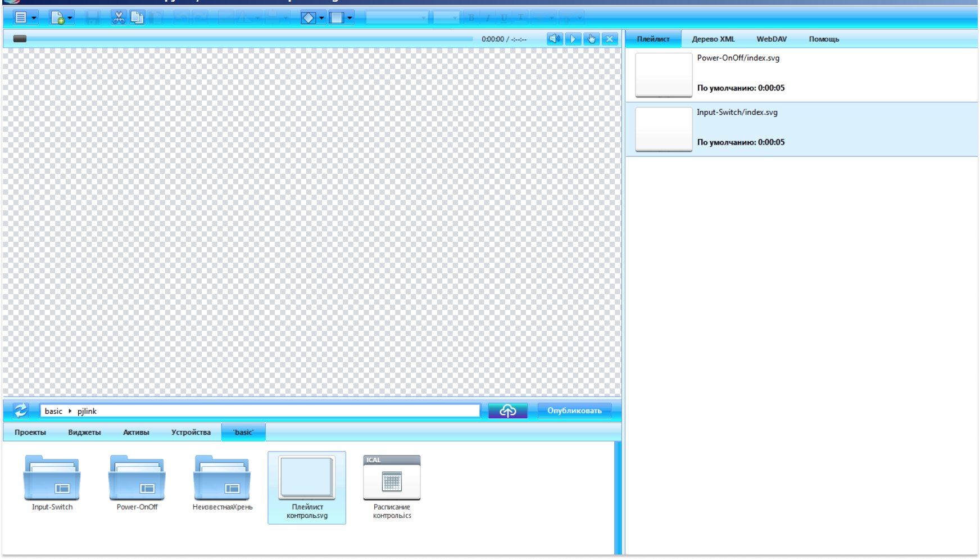Click the Cut scissors icon

(x=119, y=18)
